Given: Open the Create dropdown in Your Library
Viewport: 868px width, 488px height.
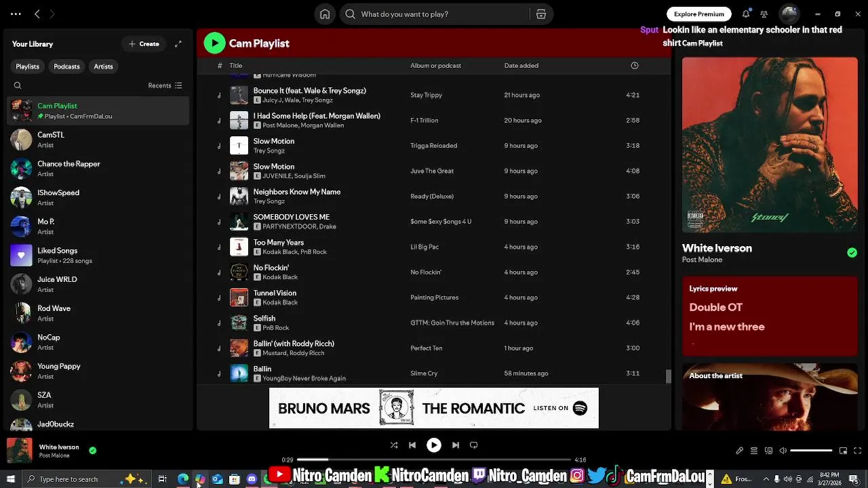Looking at the screenshot, I should click(144, 44).
